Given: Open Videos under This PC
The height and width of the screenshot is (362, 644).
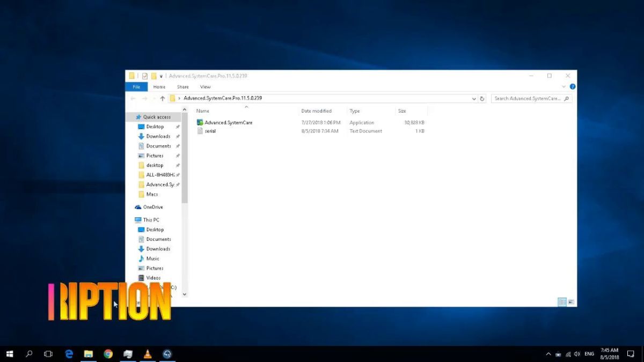Looking at the screenshot, I should pyautogui.click(x=153, y=278).
